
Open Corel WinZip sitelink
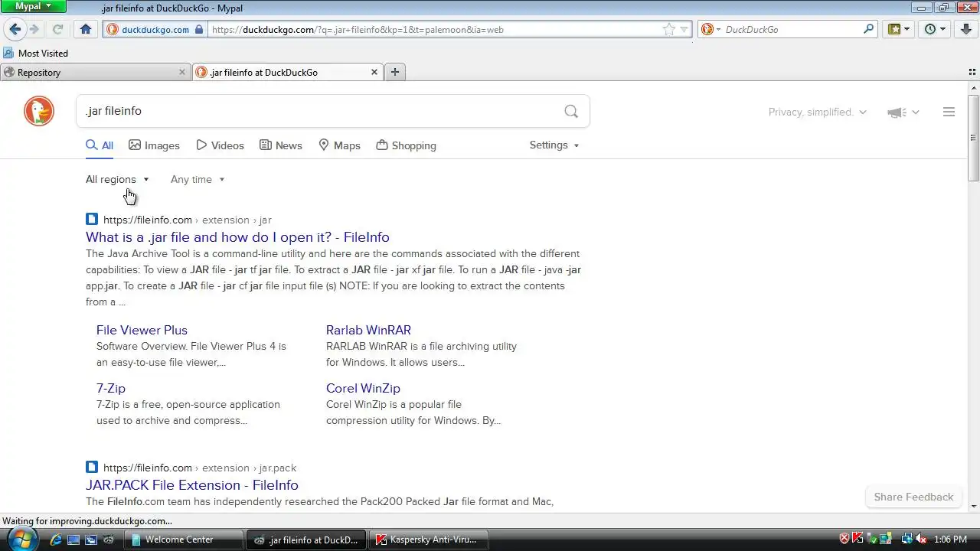click(363, 388)
